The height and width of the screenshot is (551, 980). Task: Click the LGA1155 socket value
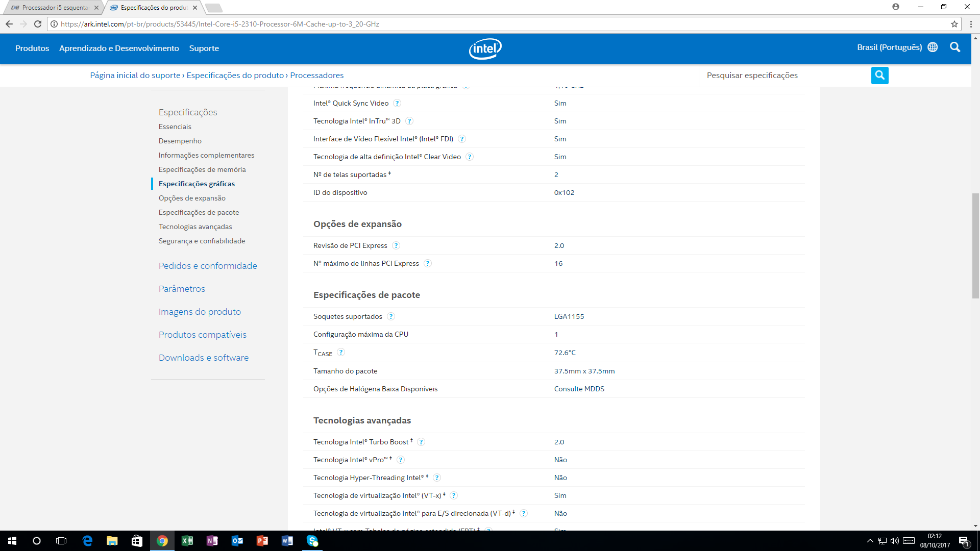(569, 317)
